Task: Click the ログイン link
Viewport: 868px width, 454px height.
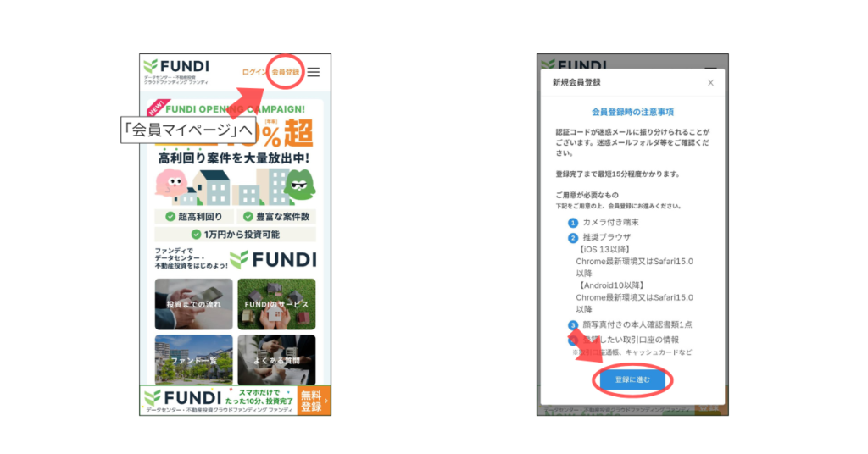Action: 254,73
